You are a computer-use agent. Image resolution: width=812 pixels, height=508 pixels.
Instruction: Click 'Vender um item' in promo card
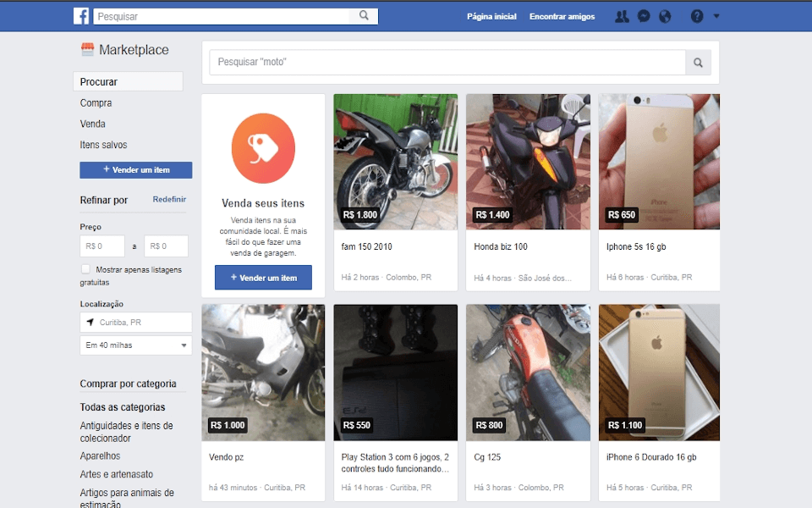tap(263, 278)
